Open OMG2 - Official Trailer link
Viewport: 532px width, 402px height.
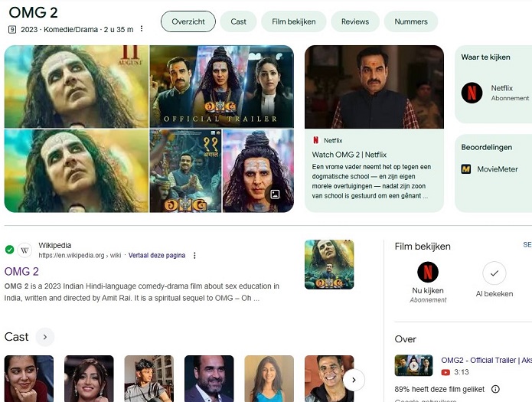point(486,360)
